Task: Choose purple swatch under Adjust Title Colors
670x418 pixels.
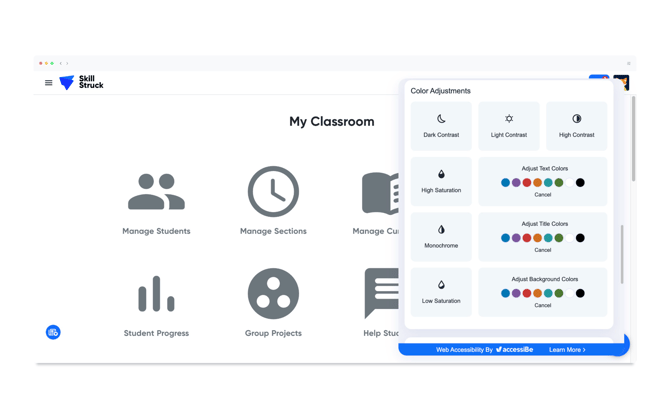Action: click(x=516, y=238)
